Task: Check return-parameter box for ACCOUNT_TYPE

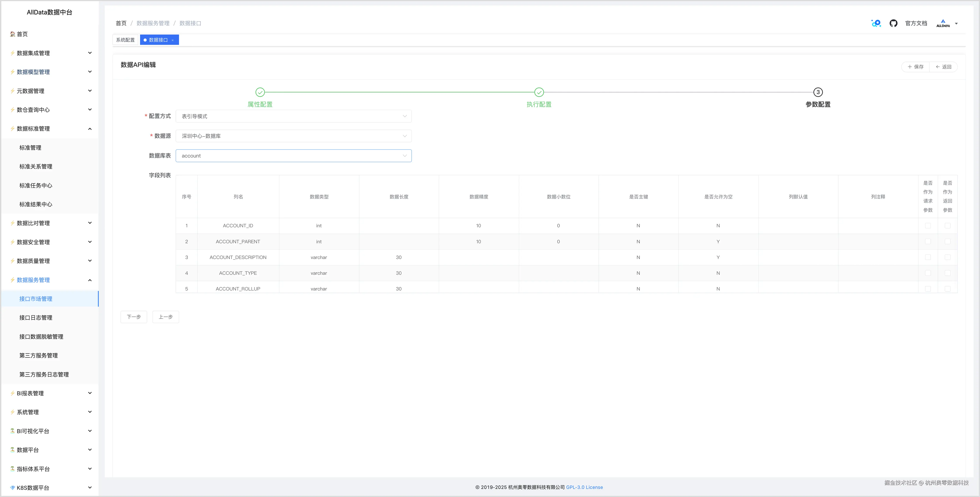Action: [948, 273]
